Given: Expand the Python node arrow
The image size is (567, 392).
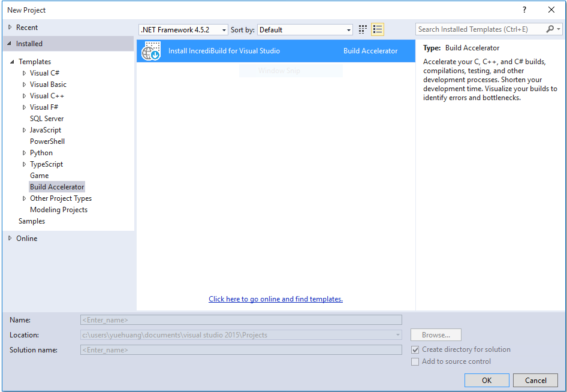Looking at the screenshot, I should 24,153.
